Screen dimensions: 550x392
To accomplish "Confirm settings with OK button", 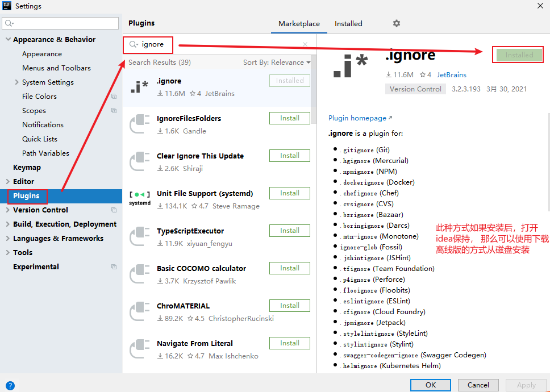I will (x=430, y=385).
